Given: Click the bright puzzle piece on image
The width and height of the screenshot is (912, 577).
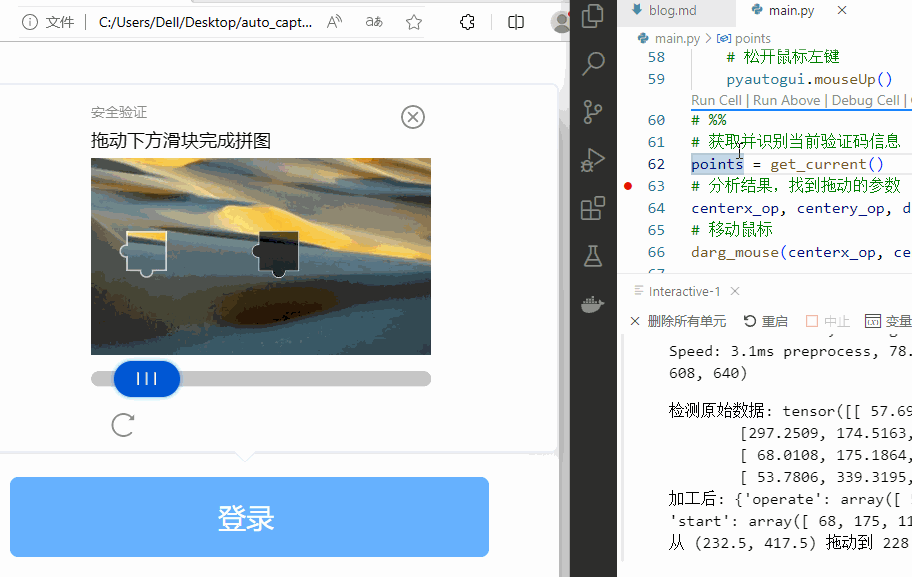Looking at the screenshot, I should (x=144, y=253).
